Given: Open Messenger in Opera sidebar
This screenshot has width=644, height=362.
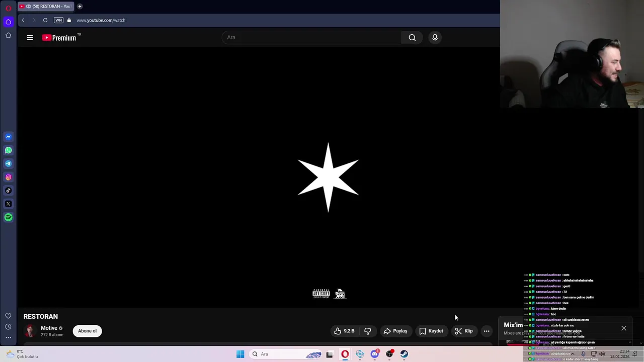Looking at the screenshot, I should (8, 137).
